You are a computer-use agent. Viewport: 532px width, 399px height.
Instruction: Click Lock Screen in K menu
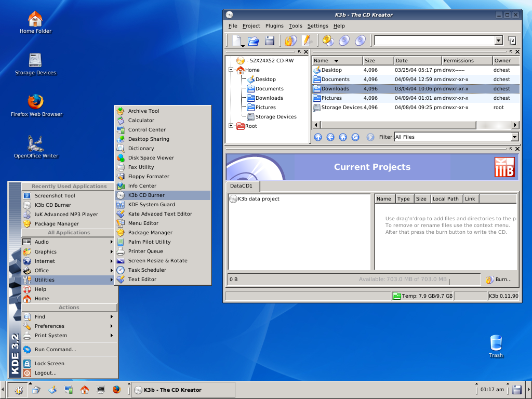(69, 363)
